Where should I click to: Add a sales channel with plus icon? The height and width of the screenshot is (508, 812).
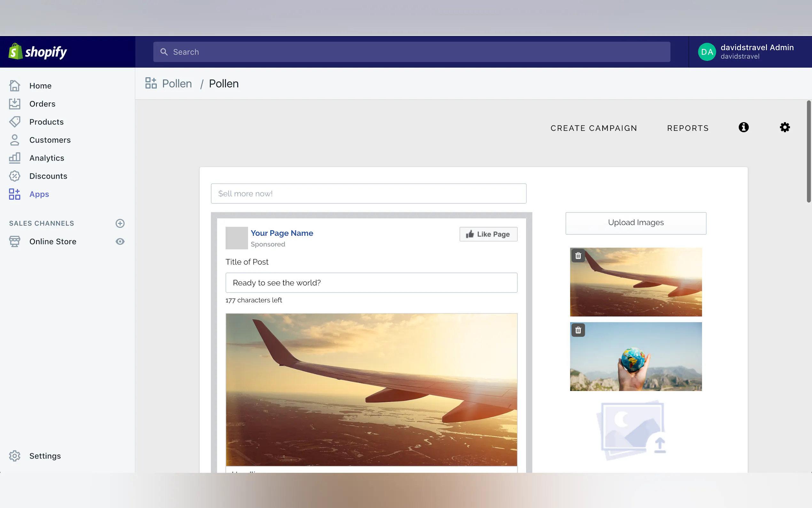[120, 223]
